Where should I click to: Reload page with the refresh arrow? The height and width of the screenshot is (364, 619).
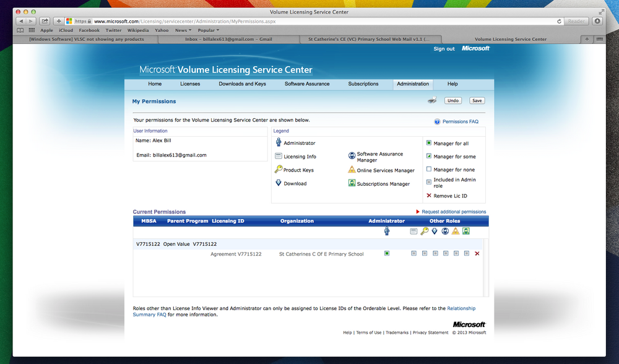[559, 21]
